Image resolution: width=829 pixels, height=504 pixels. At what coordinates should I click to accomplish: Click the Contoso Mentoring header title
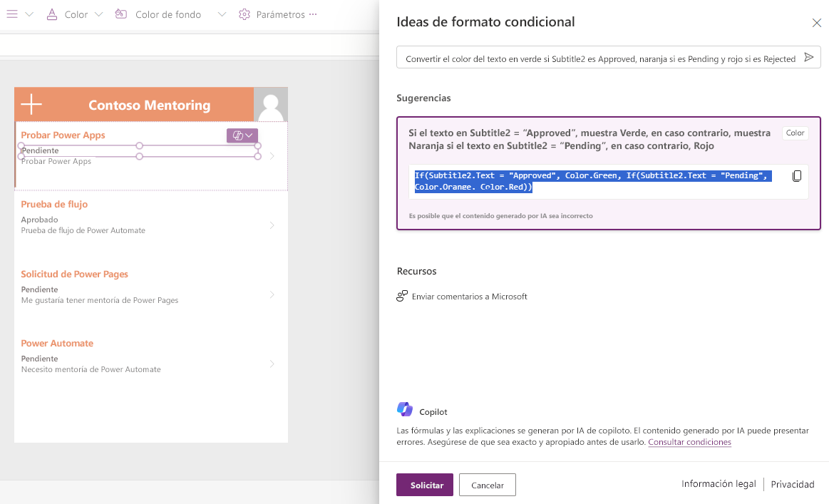150,106
